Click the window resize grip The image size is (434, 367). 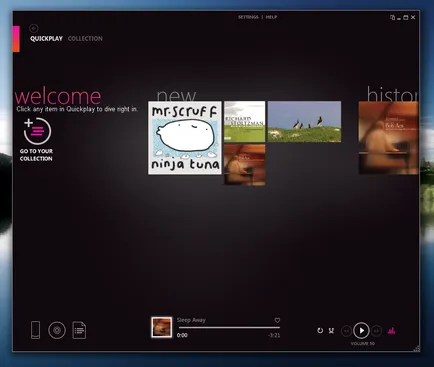coord(417,349)
